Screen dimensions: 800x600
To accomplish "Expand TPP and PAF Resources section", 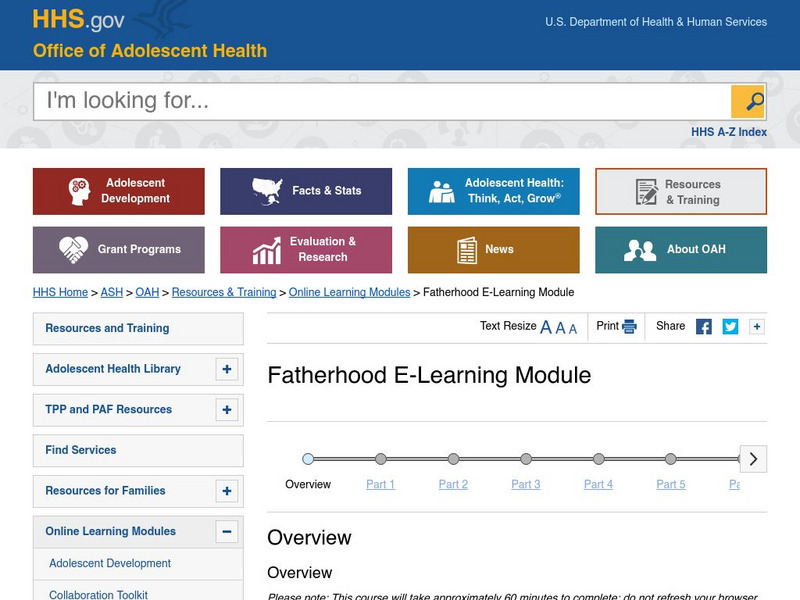I will pos(228,410).
